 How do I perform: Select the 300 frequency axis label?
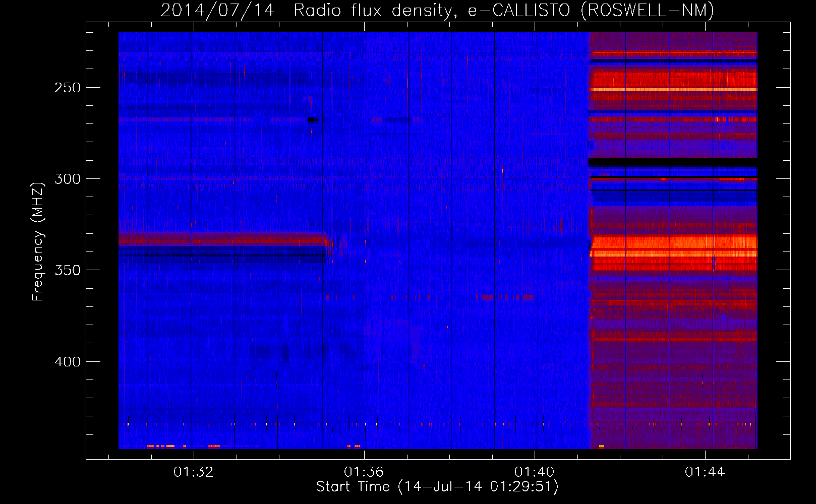point(68,179)
